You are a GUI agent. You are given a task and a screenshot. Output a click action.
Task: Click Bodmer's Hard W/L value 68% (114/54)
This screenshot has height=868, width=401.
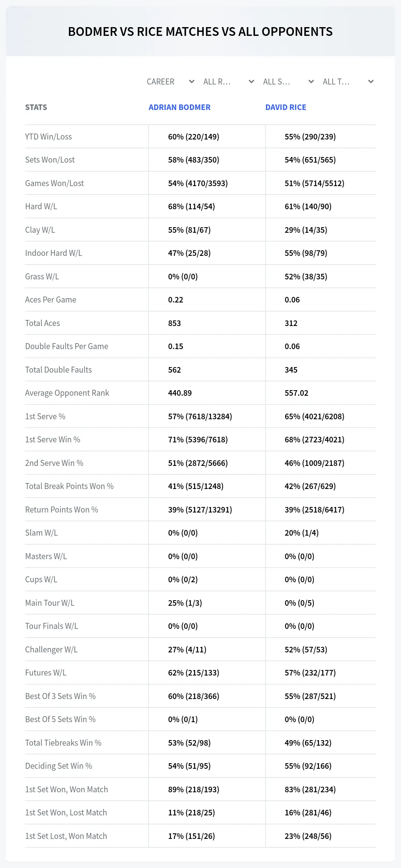tap(192, 206)
